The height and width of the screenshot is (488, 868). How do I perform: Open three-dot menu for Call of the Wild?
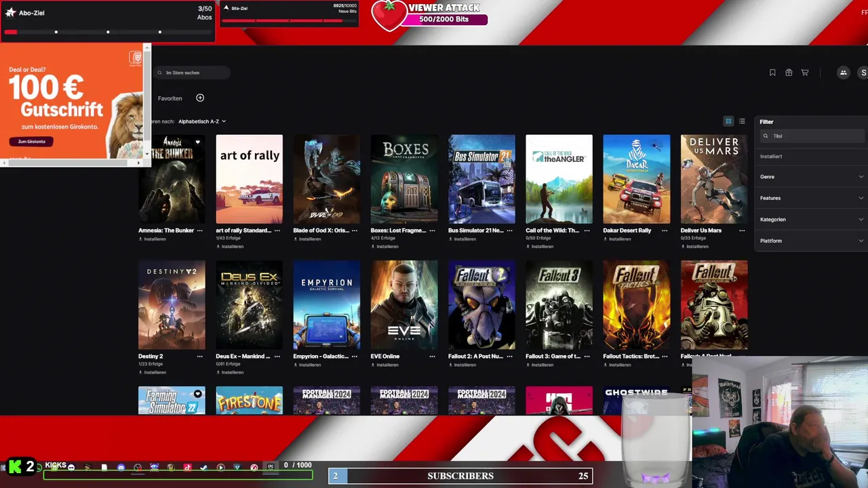click(x=587, y=230)
